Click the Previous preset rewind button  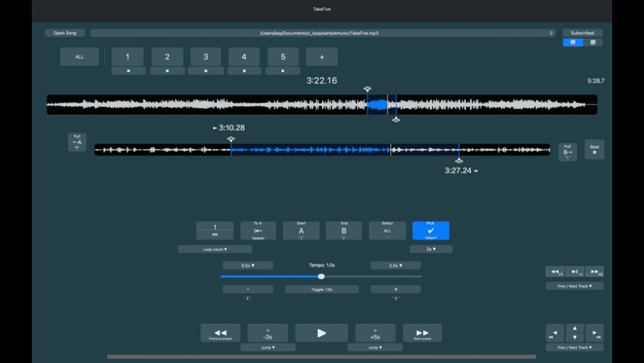click(221, 333)
